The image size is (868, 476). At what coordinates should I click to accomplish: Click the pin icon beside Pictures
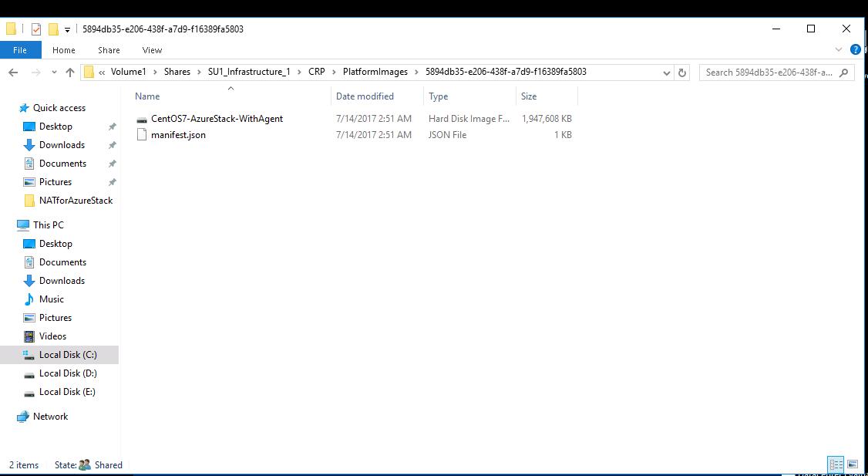[113, 182]
